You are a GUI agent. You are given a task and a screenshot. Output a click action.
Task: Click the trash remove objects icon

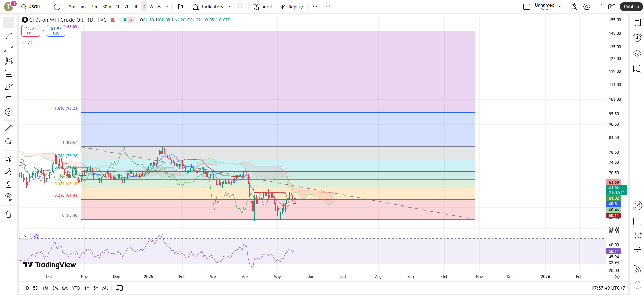pos(9,214)
